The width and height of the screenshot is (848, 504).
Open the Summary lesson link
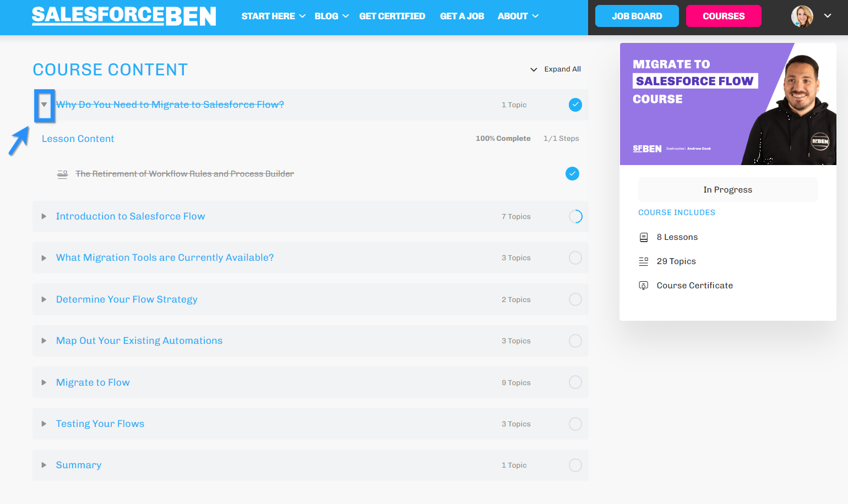click(79, 465)
